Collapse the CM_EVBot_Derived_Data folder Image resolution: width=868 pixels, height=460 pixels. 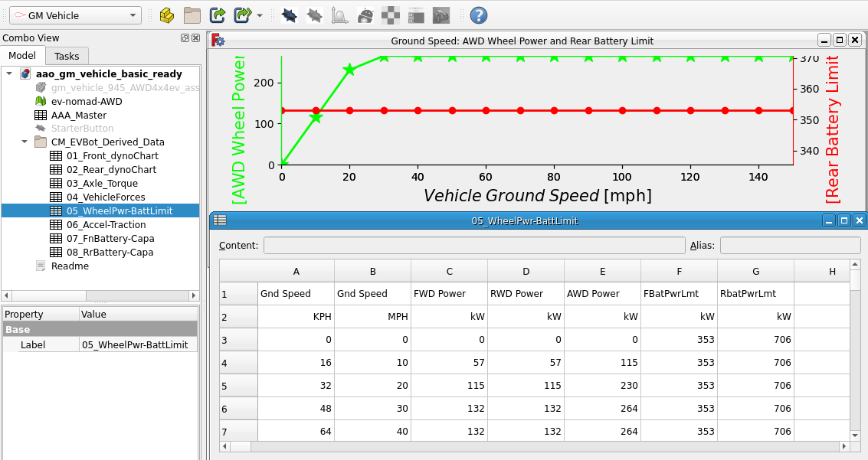[x=25, y=142]
